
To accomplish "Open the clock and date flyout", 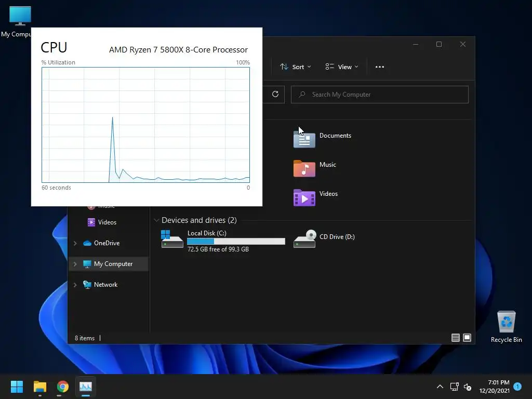I will (x=495, y=387).
